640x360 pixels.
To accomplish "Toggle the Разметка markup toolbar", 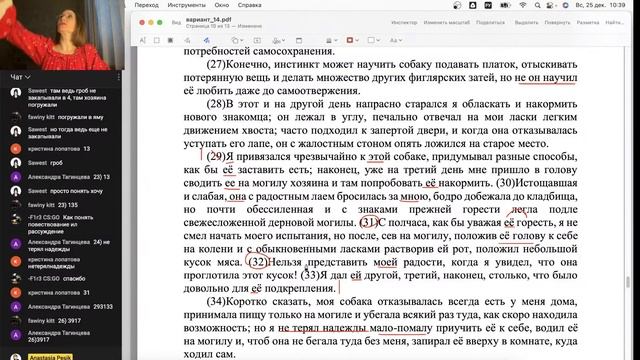I will point(588,22).
